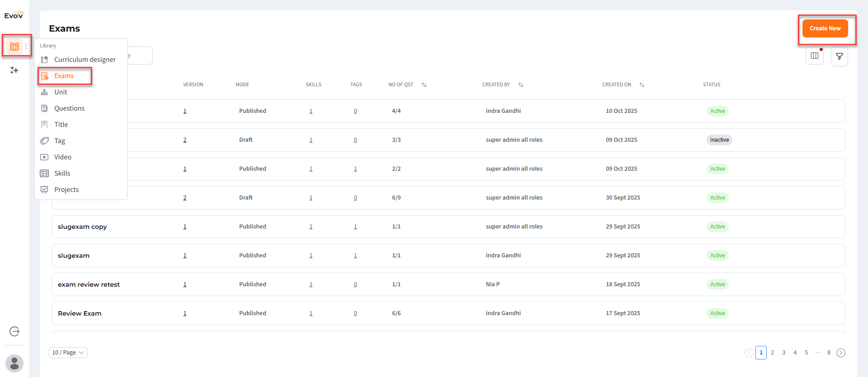Expand the 10 / Page dropdown
868x377 pixels.
coord(68,353)
